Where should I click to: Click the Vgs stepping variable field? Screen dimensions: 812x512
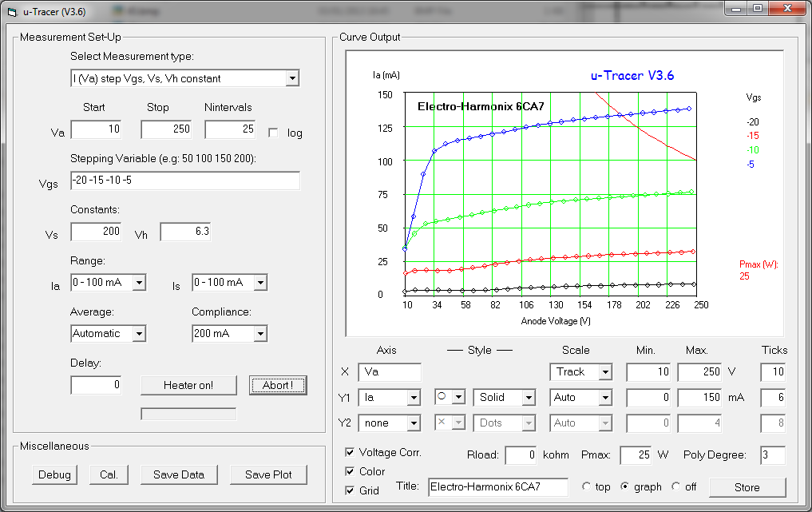[x=185, y=181]
